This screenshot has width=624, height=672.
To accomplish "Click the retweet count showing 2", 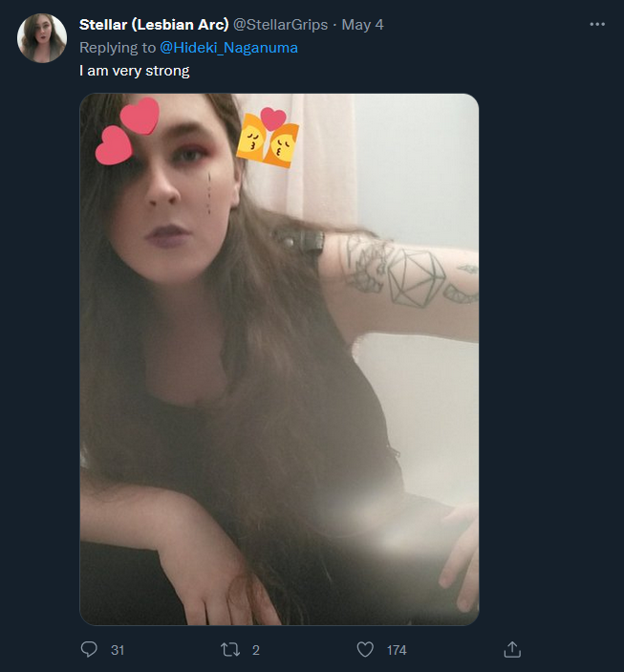I will (x=255, y=650).
